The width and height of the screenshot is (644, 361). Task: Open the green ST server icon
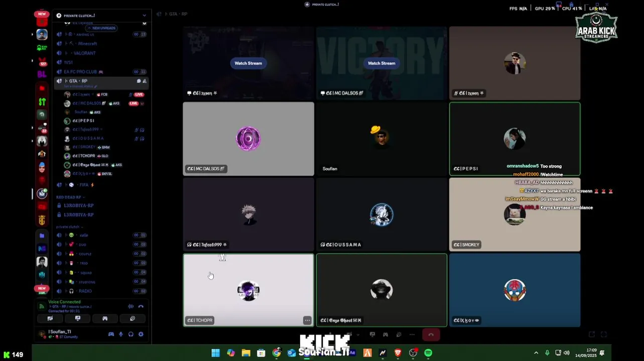point(42,102)
